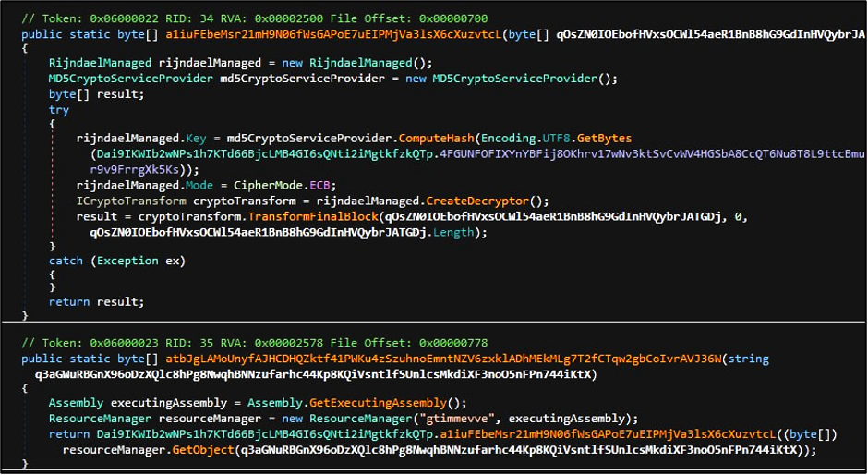Click the 'GetBytes' method call
This screenshot has height=475, width=868.
point(604,138)
